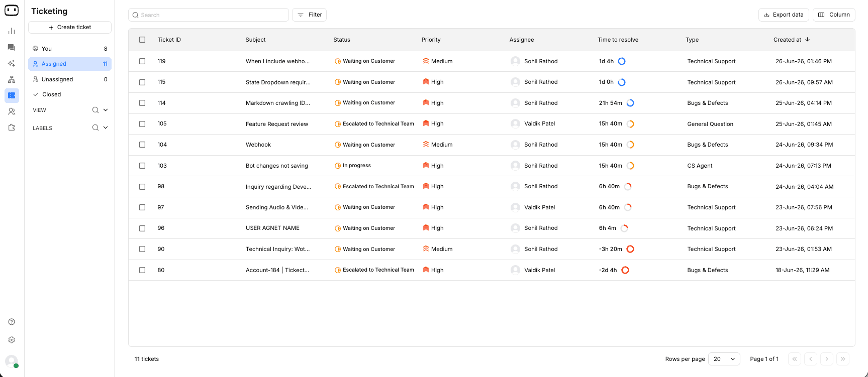Viewport: 868px width, 377px height.
Task: Open ticket subject 'Webhook'
Action: coord(258,145)
